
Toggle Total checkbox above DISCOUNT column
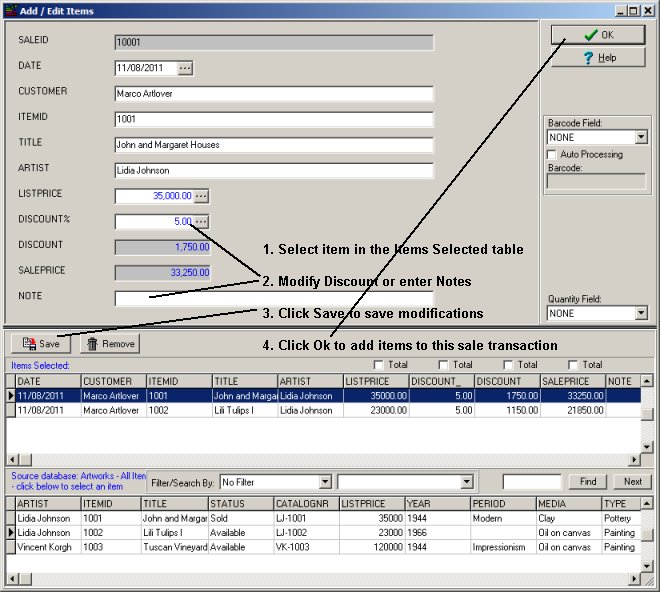pos(508,365)
